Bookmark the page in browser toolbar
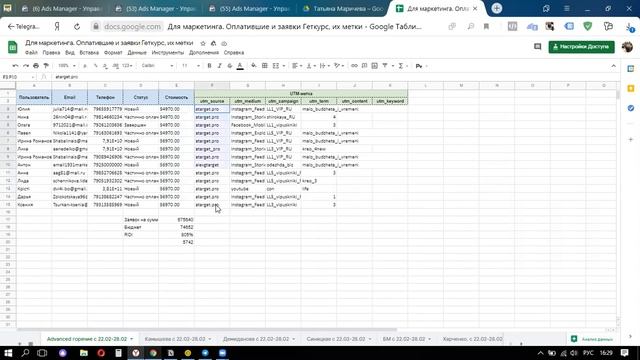Viewport: 640px width, 360px height. (x=486, y=27)
